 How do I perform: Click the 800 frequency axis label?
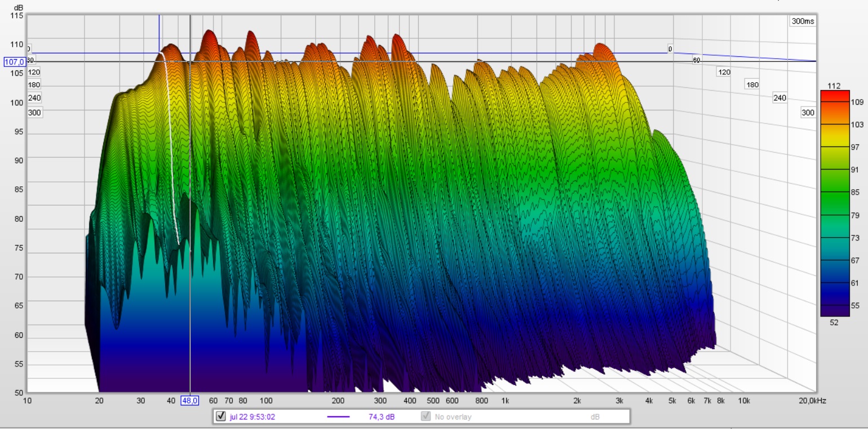(481, 401)
